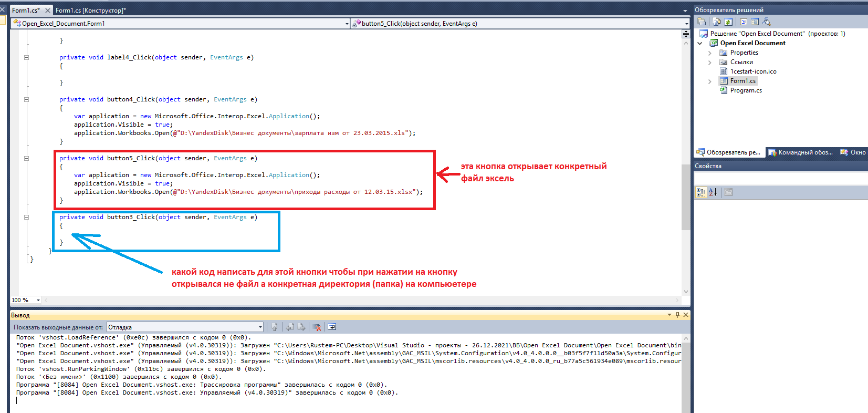This screenshot has height=413, width=868.
Task: Collapse the button3_Click method region
Action: tap(26, 217)
